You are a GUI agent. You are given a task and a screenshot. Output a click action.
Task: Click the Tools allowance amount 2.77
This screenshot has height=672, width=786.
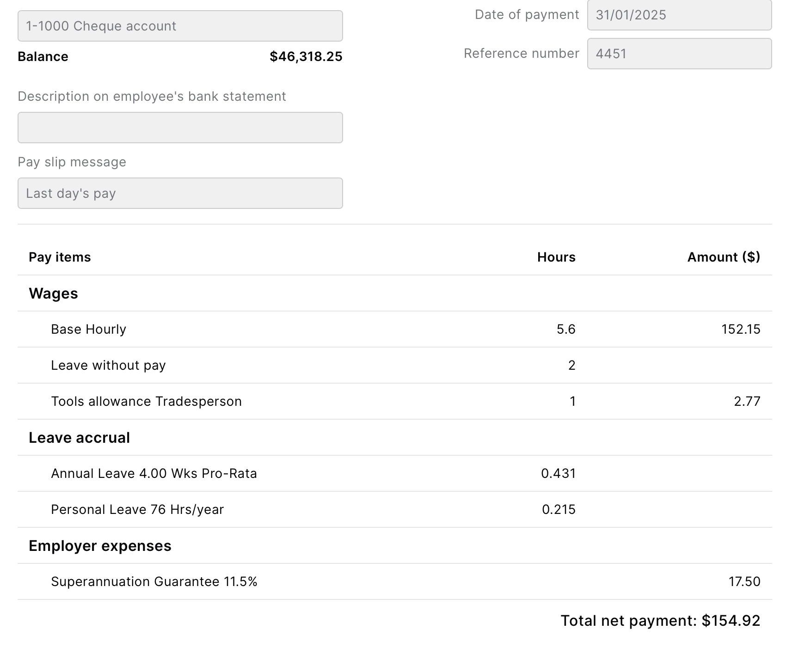[747, 401]
